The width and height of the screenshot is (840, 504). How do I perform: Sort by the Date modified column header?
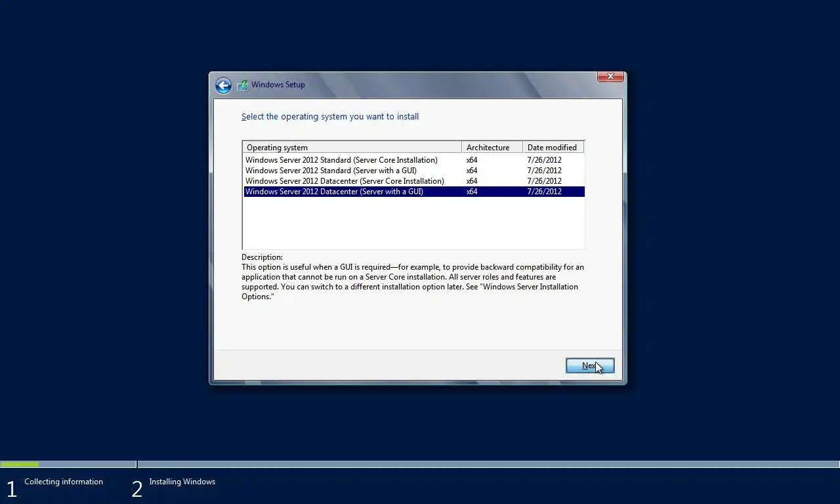553,148
